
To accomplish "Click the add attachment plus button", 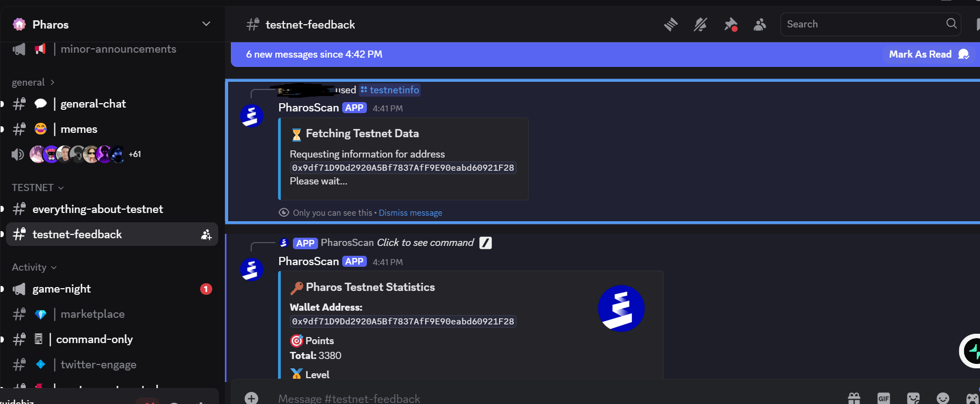I will click(x=252, y=398).
